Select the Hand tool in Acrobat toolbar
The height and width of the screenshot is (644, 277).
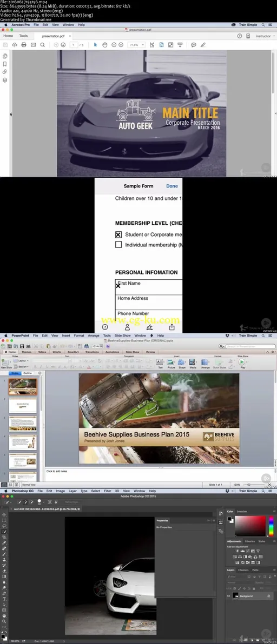point(105,45)
